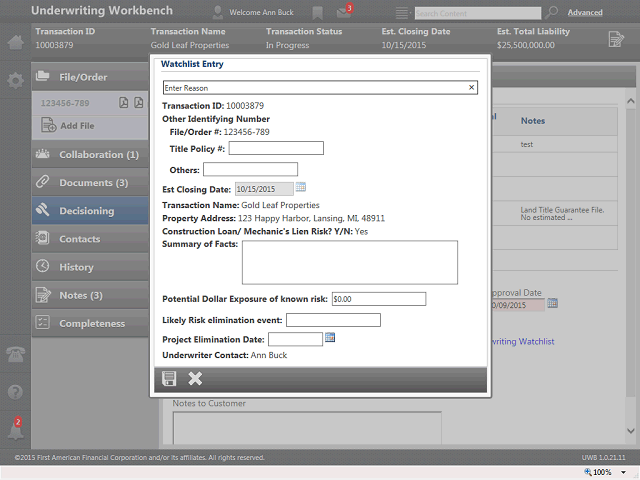640x480 pixels.
Task: Click the Likely Risk elimination event field
Action: 333,320
